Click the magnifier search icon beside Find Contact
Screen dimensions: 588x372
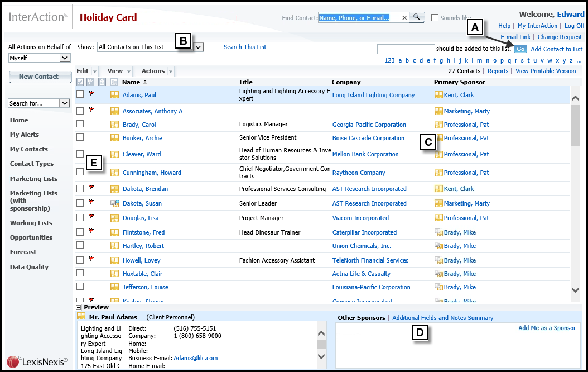[x=417, y=17]
